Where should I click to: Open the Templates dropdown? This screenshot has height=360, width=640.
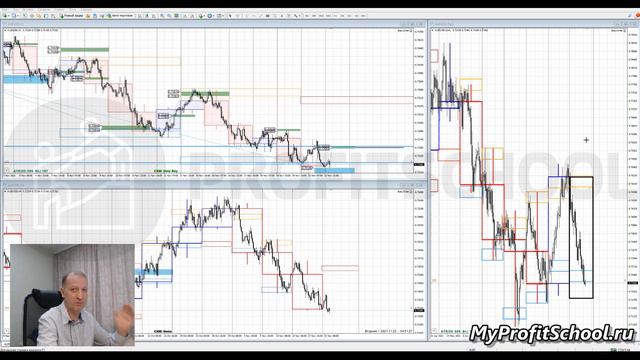pyautogui.click(x=220, y=16)
